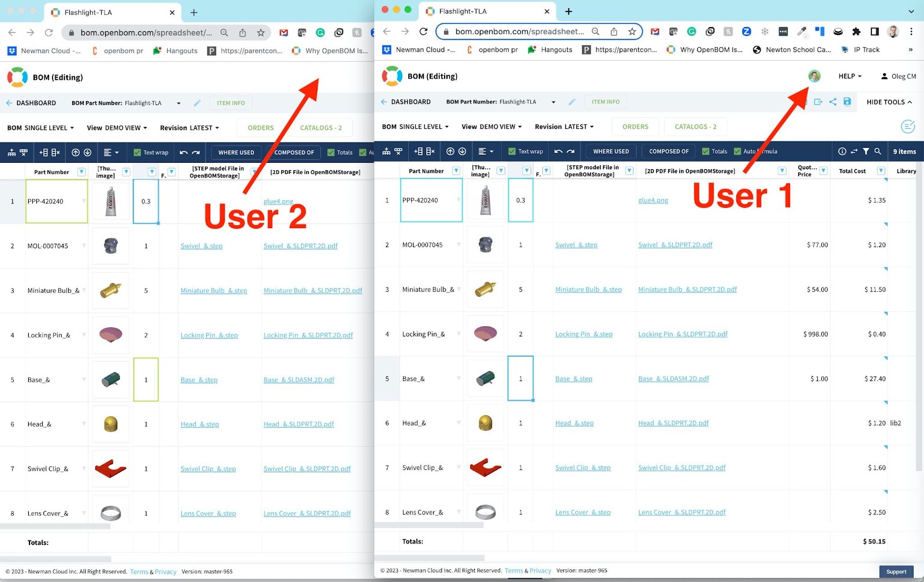The image size is (924, 582).
Task: Bookmark page with star in right browser
Action: 632,31
